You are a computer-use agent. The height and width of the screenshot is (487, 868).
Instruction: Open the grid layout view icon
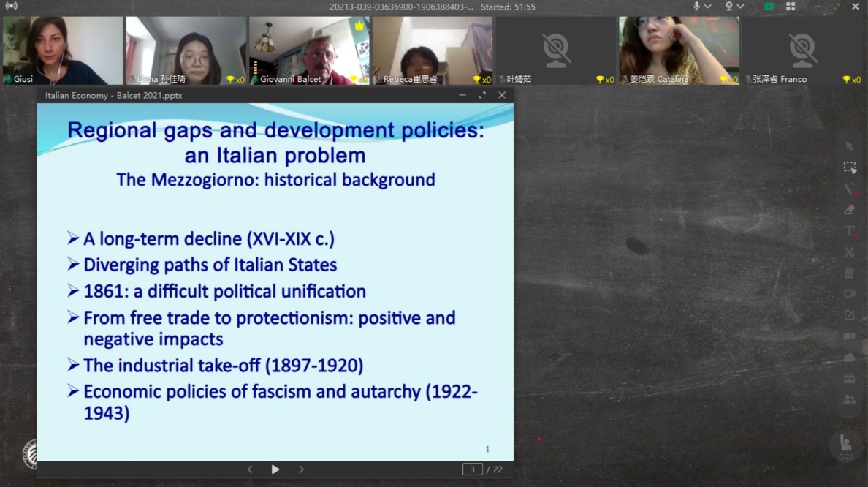[x=791, y=7]
